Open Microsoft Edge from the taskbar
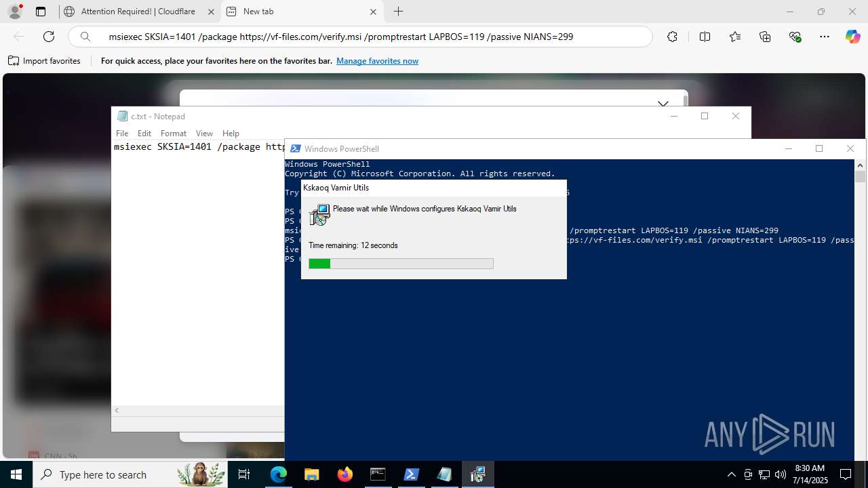 [x=279, y=474]
